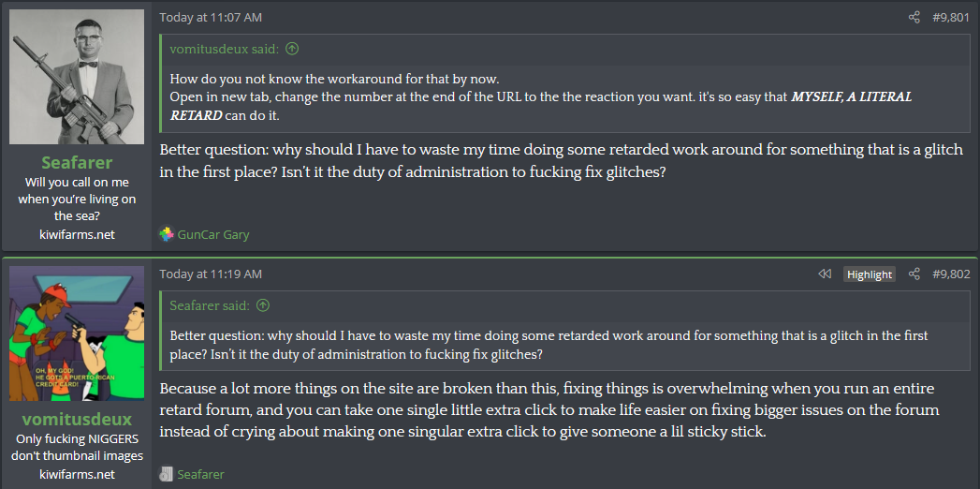The image size is (980, 489).
Task: Click share icon on post #9,802
Action: coord(914,274)
